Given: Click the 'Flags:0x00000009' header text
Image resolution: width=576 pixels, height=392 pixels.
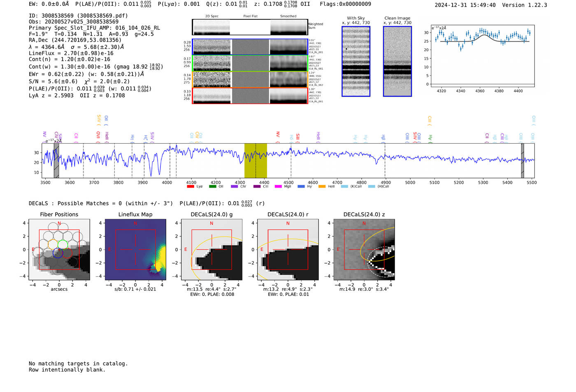Looking at the screenshot, I should point(345,4).
